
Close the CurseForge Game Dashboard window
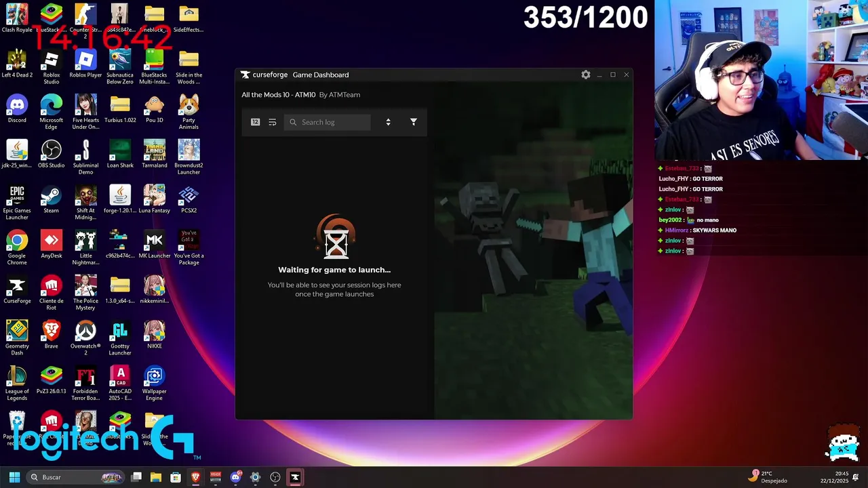pos(627,75)
